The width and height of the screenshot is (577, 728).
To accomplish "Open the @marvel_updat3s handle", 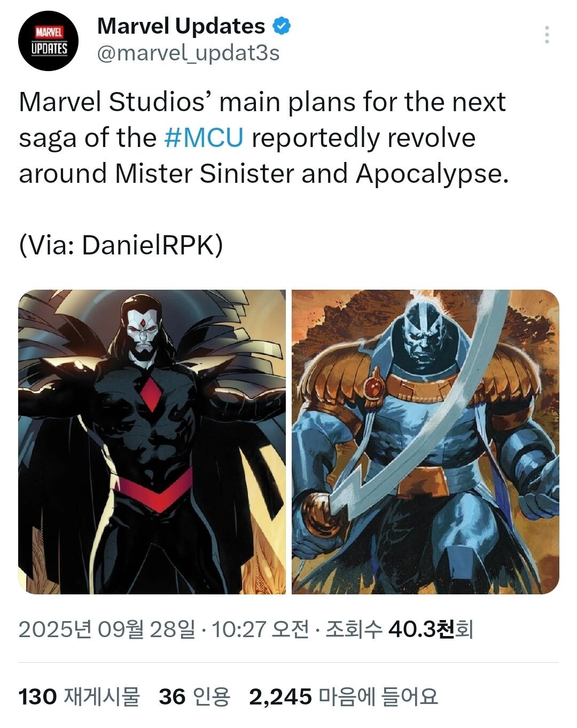I will coord(189,53).
